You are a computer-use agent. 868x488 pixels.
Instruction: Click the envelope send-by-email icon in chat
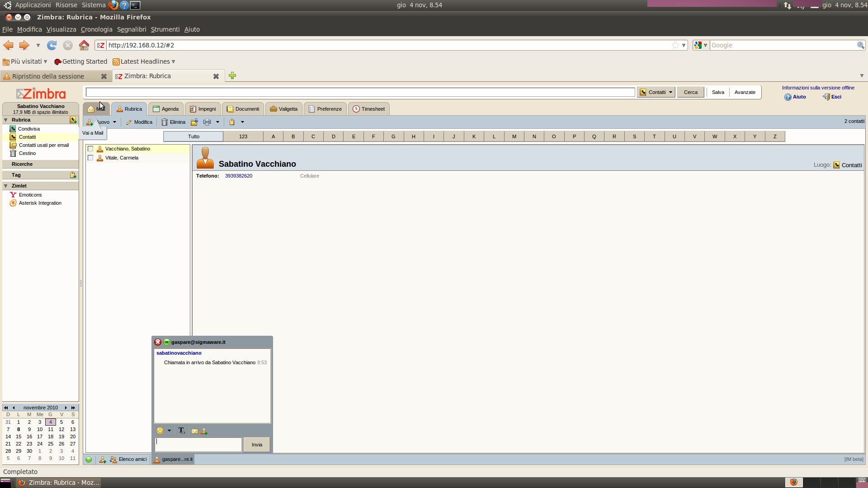tap(195, 431)
